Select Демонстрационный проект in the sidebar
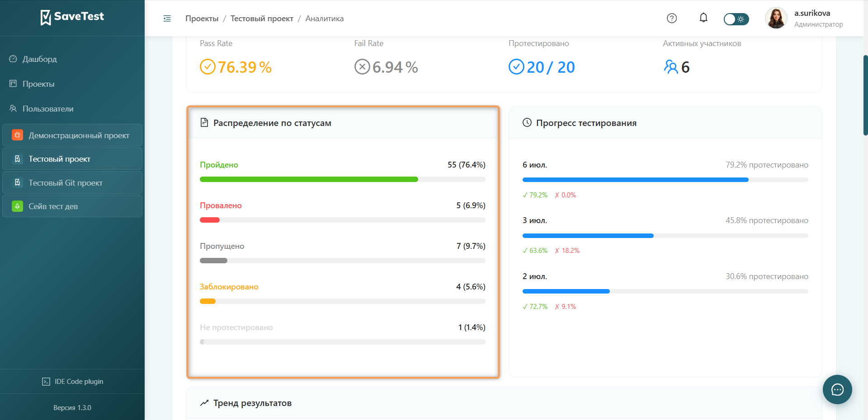868x420 pixels. click(72, 135)
